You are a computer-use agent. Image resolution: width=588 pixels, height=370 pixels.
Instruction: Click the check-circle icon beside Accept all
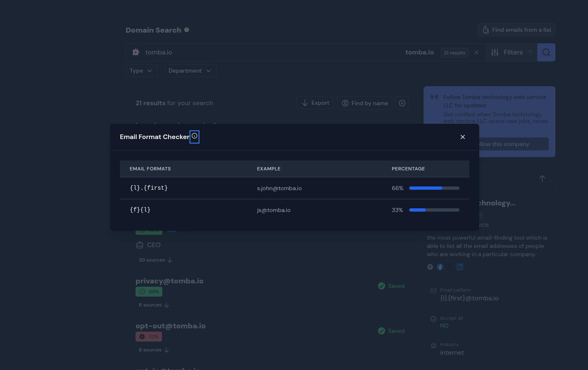[x=433, y=318]
